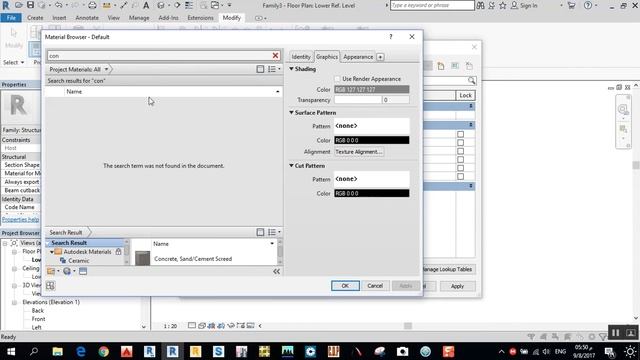The height and width of the screenshot is (360, 640).
Task: Collapse Autodesk Materials tree node
Action: coord(52,252)
